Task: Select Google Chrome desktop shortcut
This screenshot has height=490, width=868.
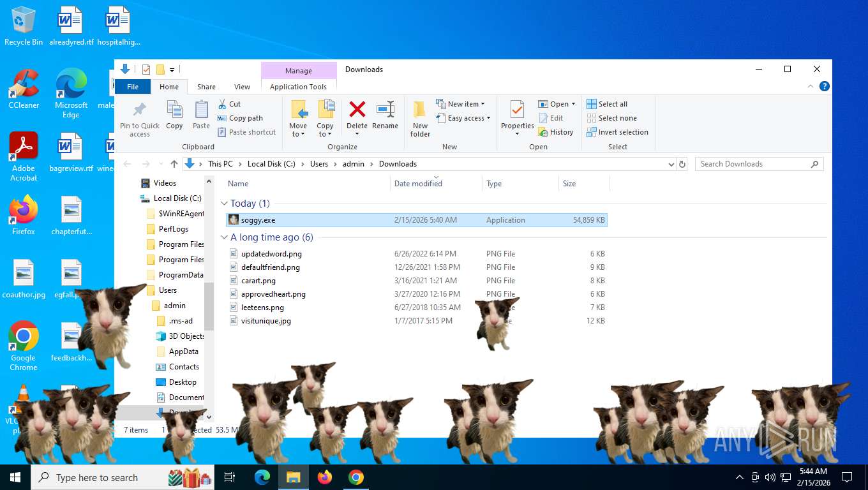Action: (24, 346)
